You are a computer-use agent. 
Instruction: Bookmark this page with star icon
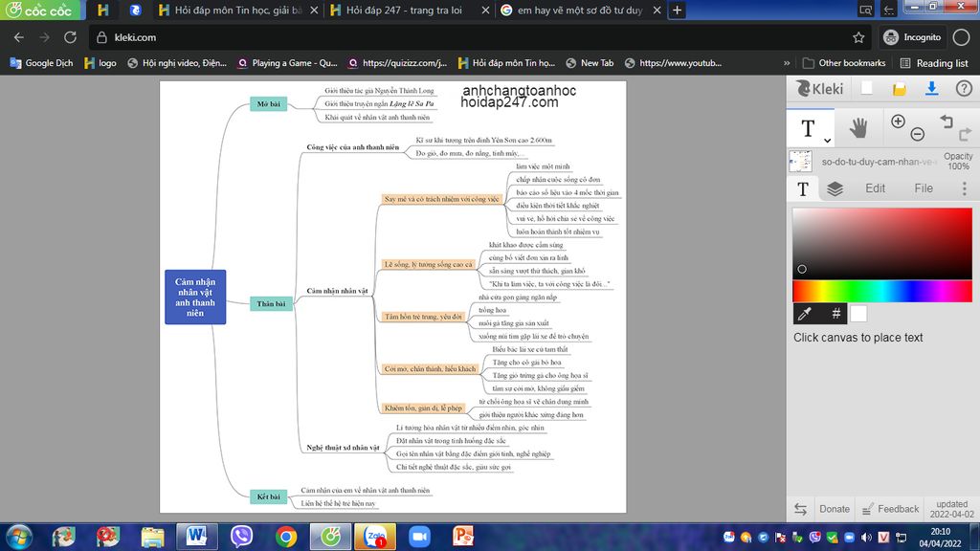(x=858, y=37)
